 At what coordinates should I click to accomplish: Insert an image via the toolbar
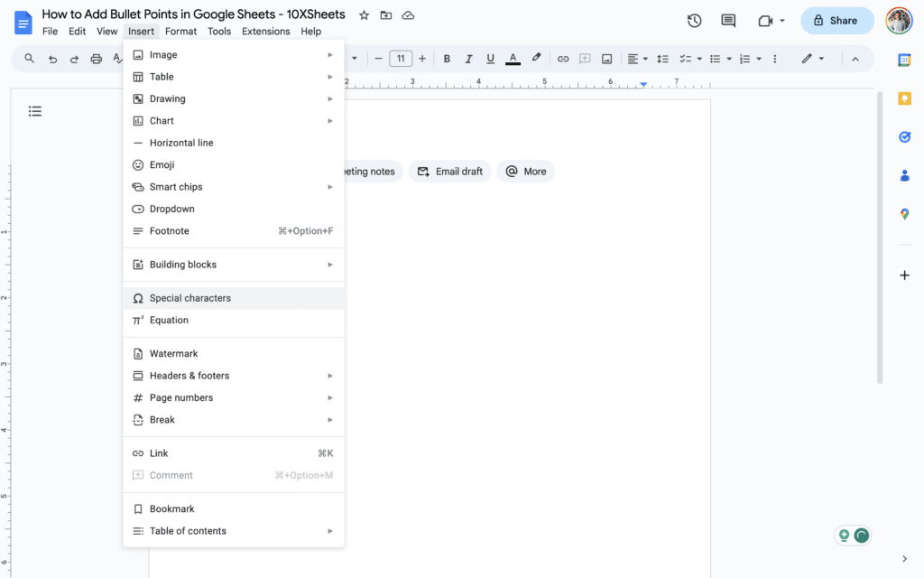click(x=606, y=58)
